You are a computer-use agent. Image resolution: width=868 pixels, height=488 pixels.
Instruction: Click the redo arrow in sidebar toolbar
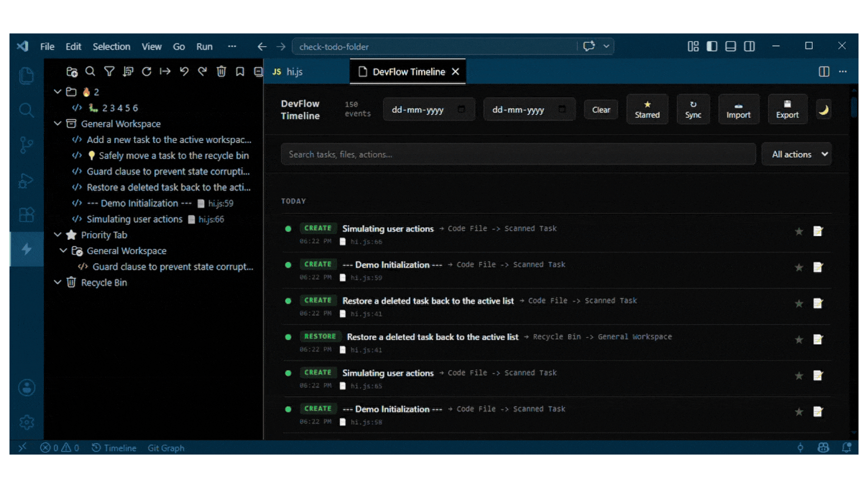[x=202, y=71]
